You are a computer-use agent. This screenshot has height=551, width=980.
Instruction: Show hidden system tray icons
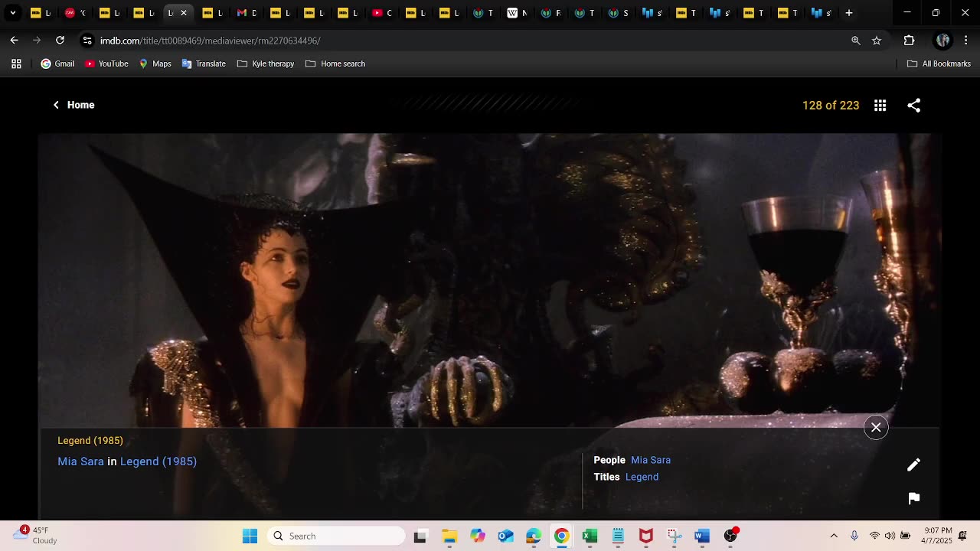[x=834, y=536]
